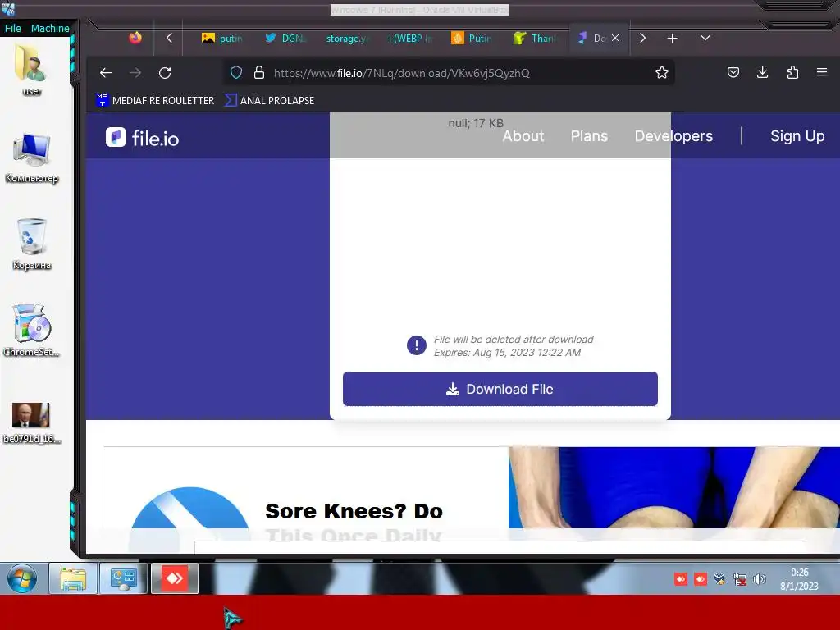Close the current file.io download tab
This screenshot has width=840, height=630.
click(615, 38)
